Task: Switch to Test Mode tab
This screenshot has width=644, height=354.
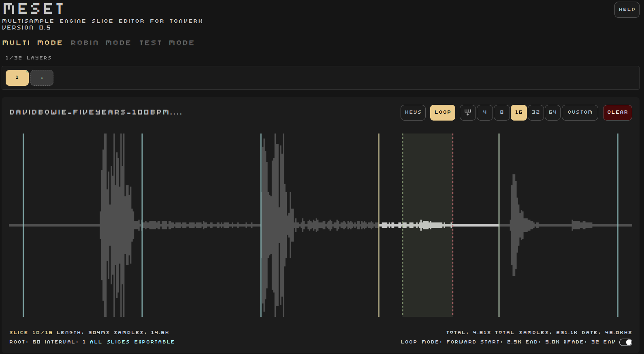Action: (166, 43)
